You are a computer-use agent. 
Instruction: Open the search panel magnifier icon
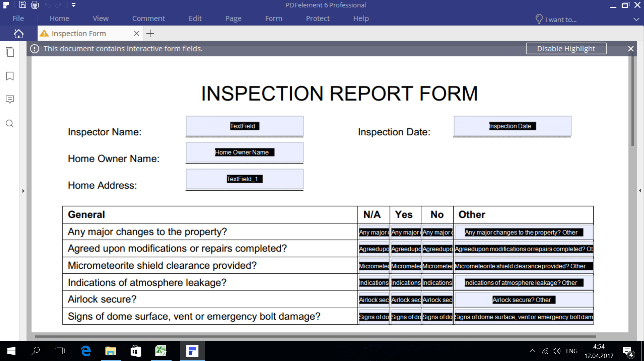10,124
